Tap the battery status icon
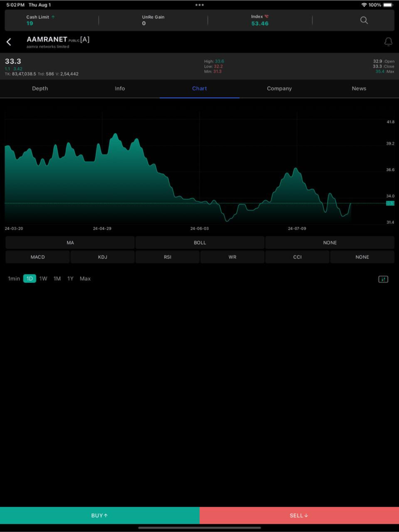 388,5
